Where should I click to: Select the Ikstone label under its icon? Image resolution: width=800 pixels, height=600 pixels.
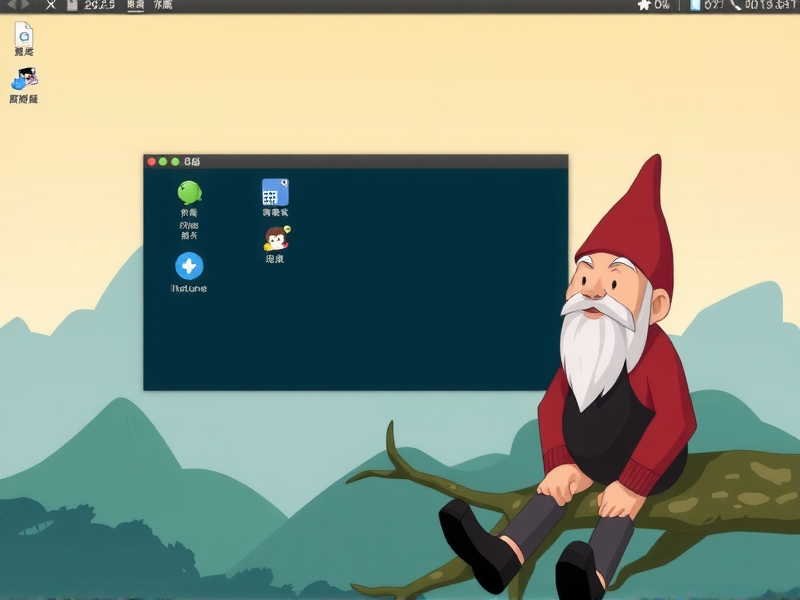point(190,290)
